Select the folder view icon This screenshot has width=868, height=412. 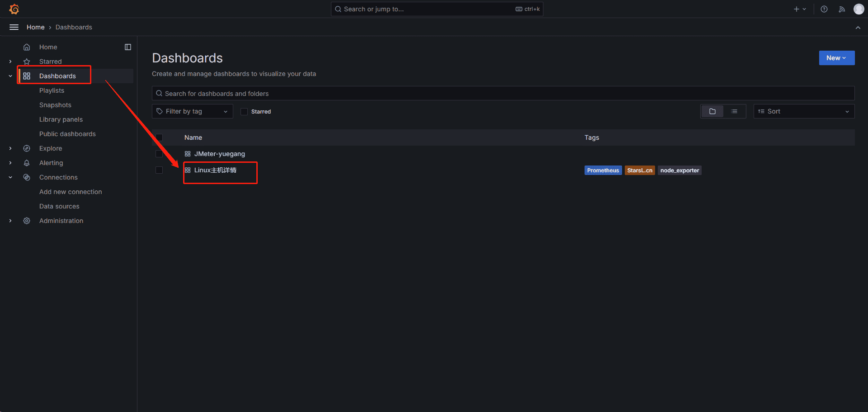pos(712,111)
